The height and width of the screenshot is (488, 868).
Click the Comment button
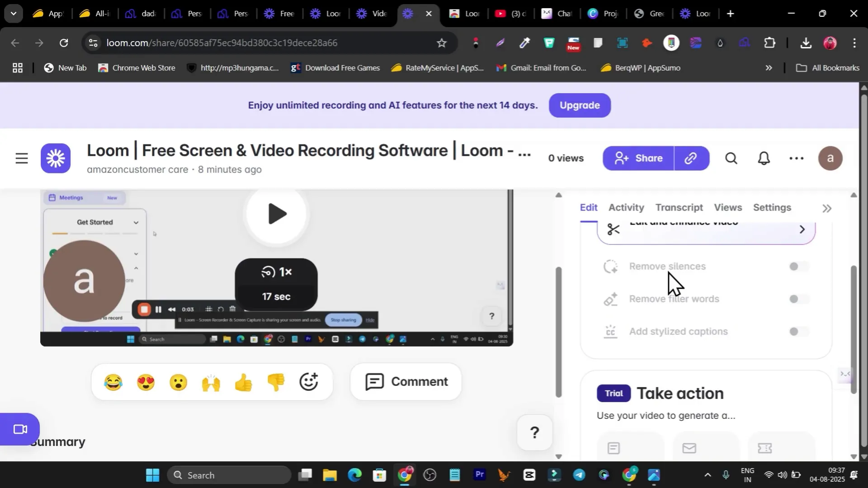[406, 382]
